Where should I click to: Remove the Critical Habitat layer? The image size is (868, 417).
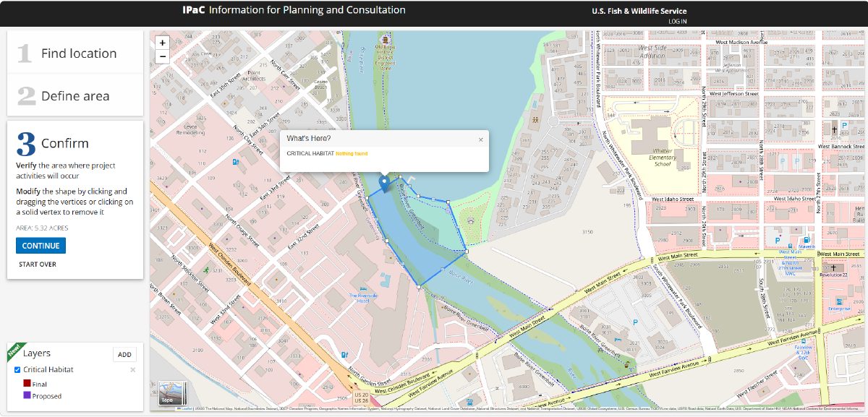coord(132,370)
